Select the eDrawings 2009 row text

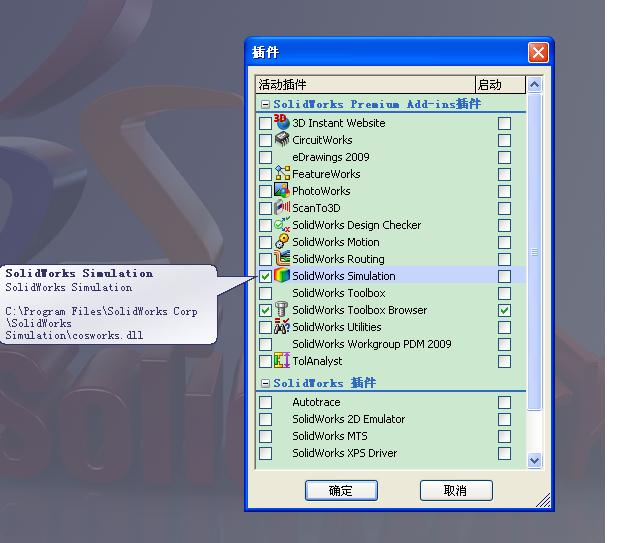tap(331, 157)
